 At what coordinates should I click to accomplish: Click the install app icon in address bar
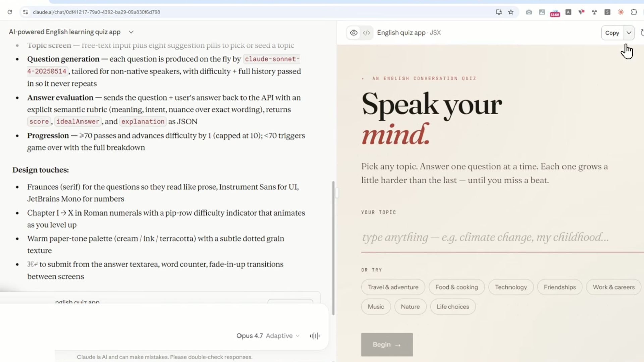(499, 12)
